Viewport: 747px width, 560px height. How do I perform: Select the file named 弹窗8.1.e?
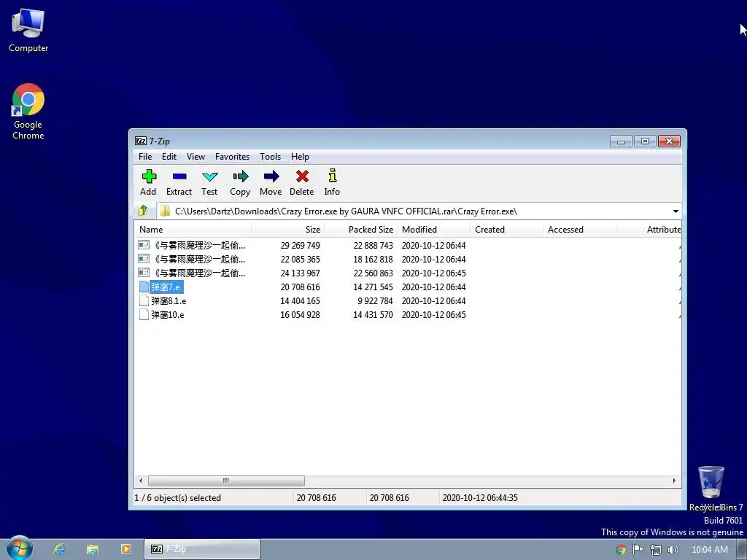tap(169, 301)
